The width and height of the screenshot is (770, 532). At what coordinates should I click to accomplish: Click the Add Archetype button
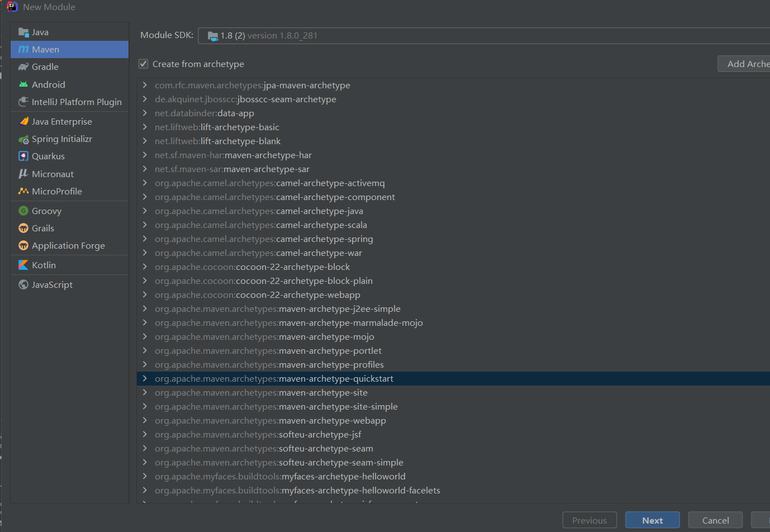point(744,64)
